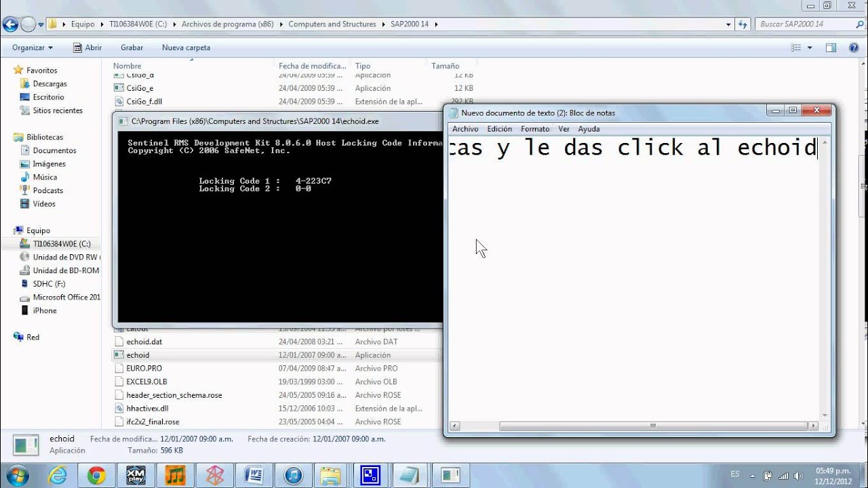Open Escritorio in navigation pane
Screen dimensions: 868x488
pos(49,97)
